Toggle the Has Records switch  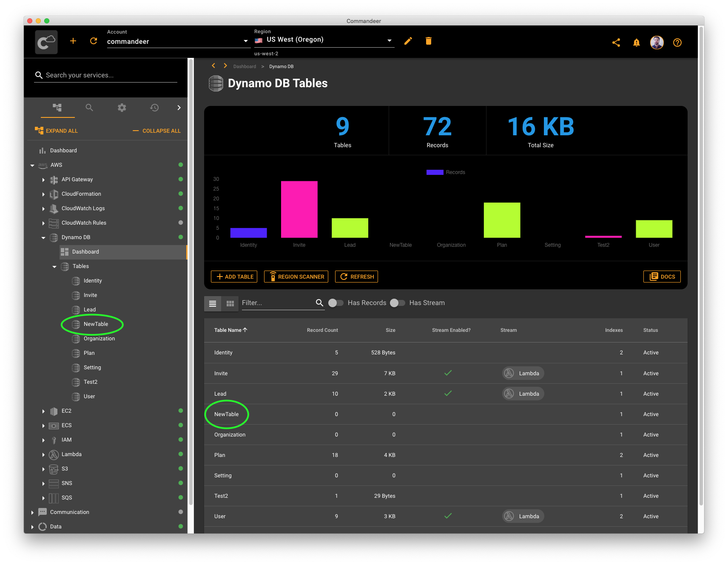click(x=336, y=302)
